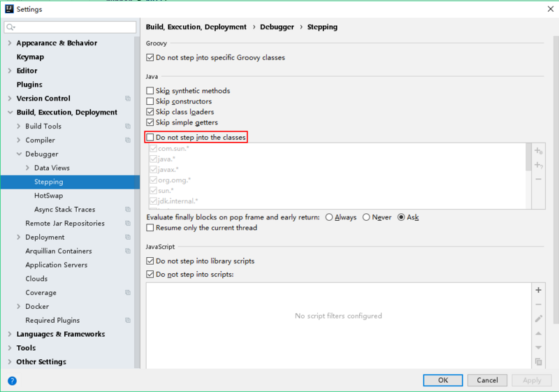The width and height of the screenshot is (559, 392).
Task: Click the copy script filter icon
Action: pos(538,362)
